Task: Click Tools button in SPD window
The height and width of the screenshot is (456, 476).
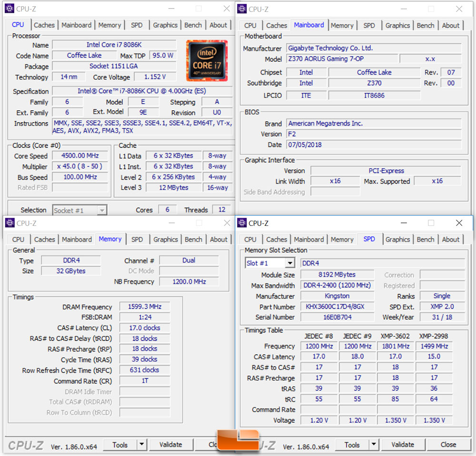Action: tap(352, 445)
